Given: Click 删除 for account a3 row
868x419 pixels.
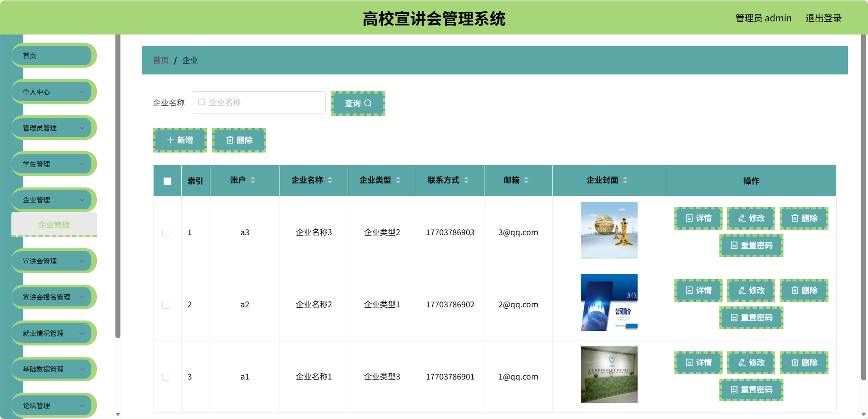Looking at the screenshot, I should point(804,218).
